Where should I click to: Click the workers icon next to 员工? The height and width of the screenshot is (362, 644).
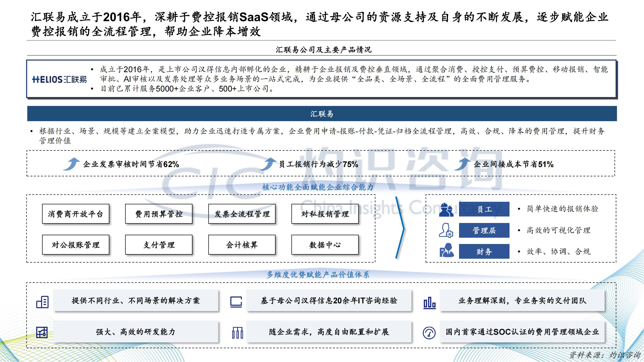tap(446, 209)
